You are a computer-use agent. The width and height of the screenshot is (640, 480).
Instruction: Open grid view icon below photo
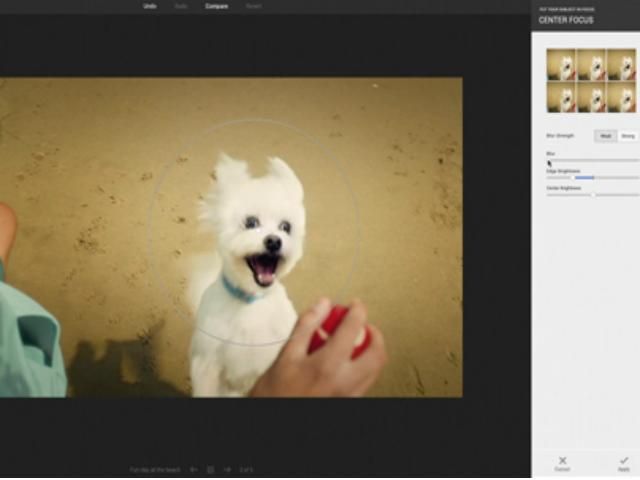210,469
